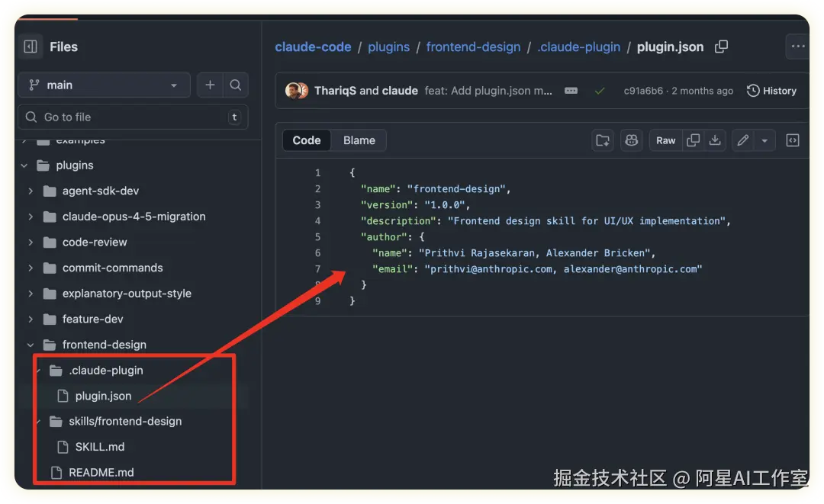Go to plugins breadcrumb link

(x=389, y=47)
